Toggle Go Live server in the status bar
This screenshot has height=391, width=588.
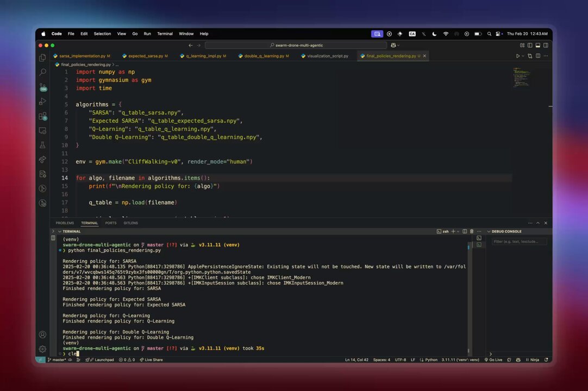tap(493, 360)
